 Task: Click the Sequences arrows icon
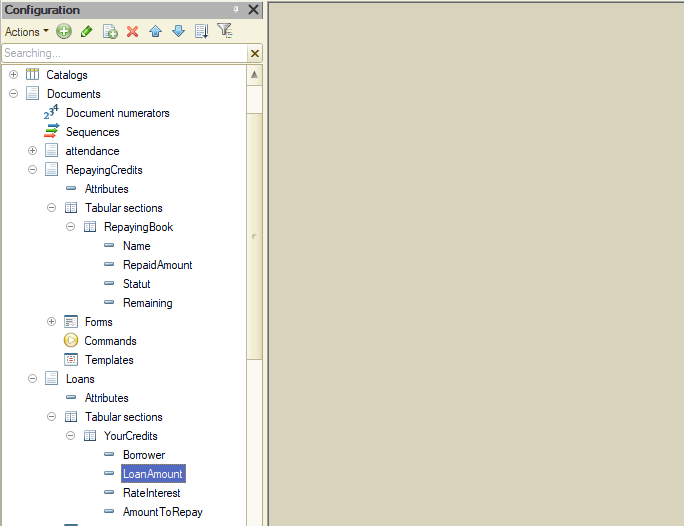51,131
